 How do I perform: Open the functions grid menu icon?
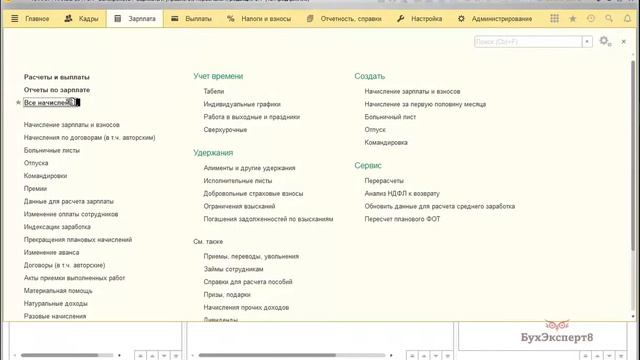tap(554, 19)
